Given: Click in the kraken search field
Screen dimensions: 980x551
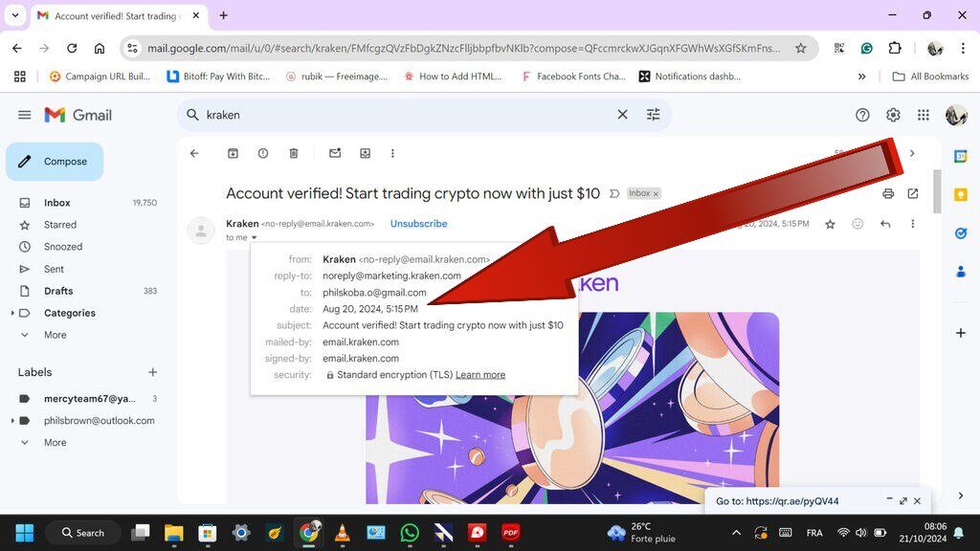Looking at the screenshot, I should coord(406,115).
